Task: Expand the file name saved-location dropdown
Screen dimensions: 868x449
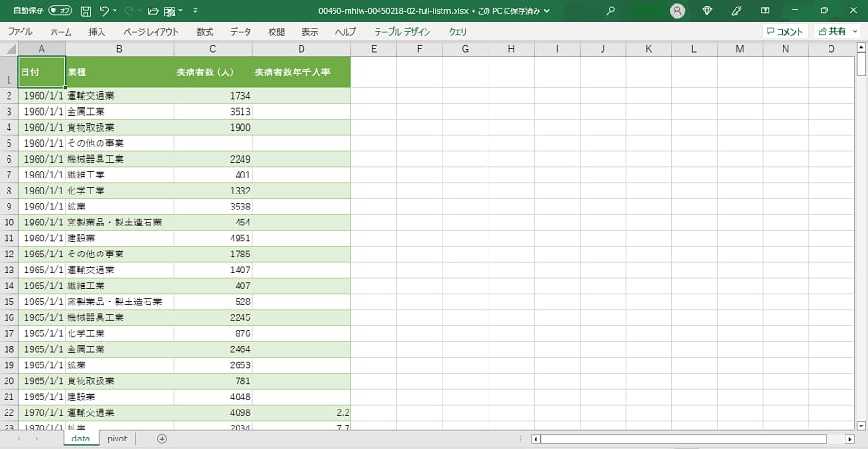Action: coord(545,10)
